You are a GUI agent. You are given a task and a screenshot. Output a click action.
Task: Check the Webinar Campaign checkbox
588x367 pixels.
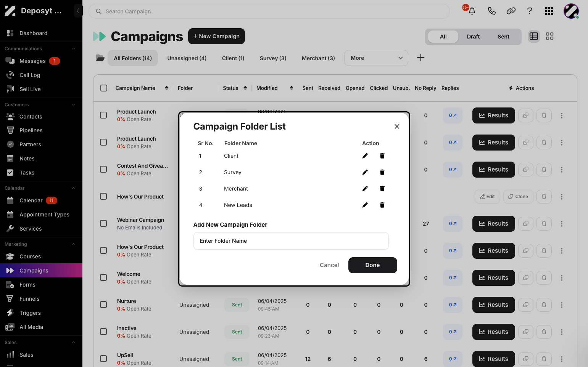point(103,223)
